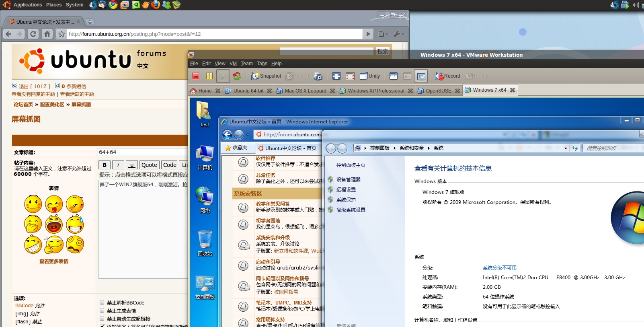
Task: Launch Firefox icon in Ubuntu top panel
Action: (x=155, y=5)
